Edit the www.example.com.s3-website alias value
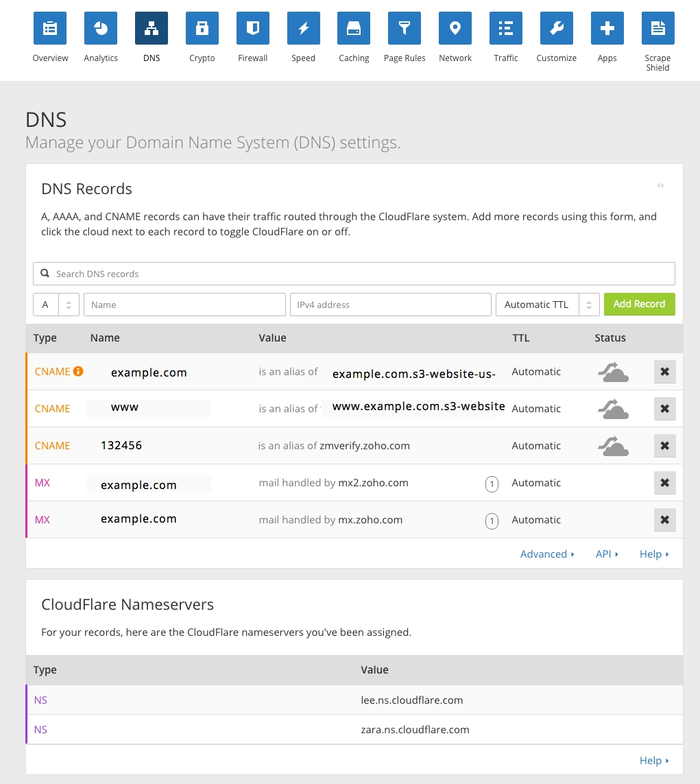This screenshot has width=700, height=784. pos(419,407)
